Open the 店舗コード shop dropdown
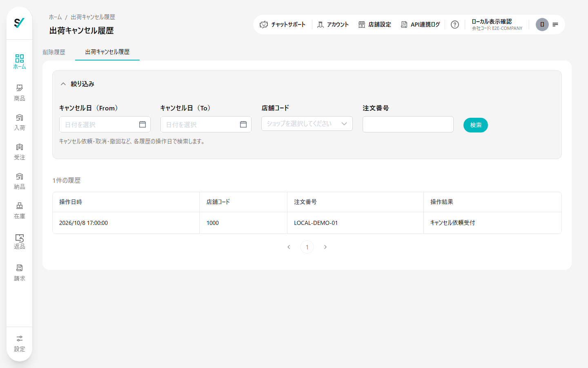The image size is (588, 368). click(307, 123)
